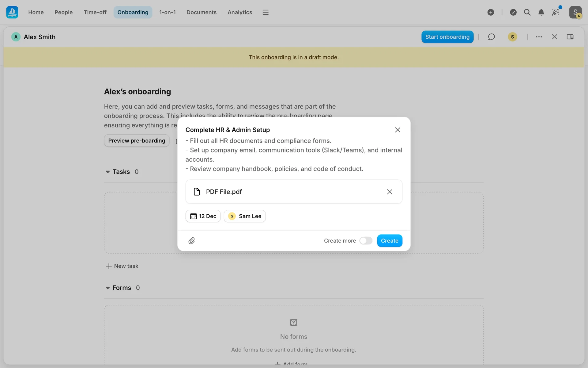Open the celebration what's new icon
This screenshot has height=368, width=588.
click(x=556, y=12)
